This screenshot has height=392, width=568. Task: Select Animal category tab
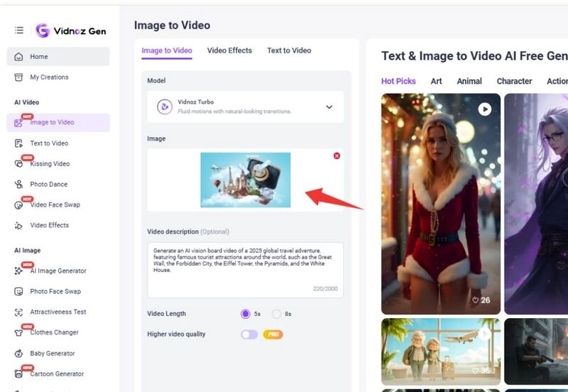469,81
